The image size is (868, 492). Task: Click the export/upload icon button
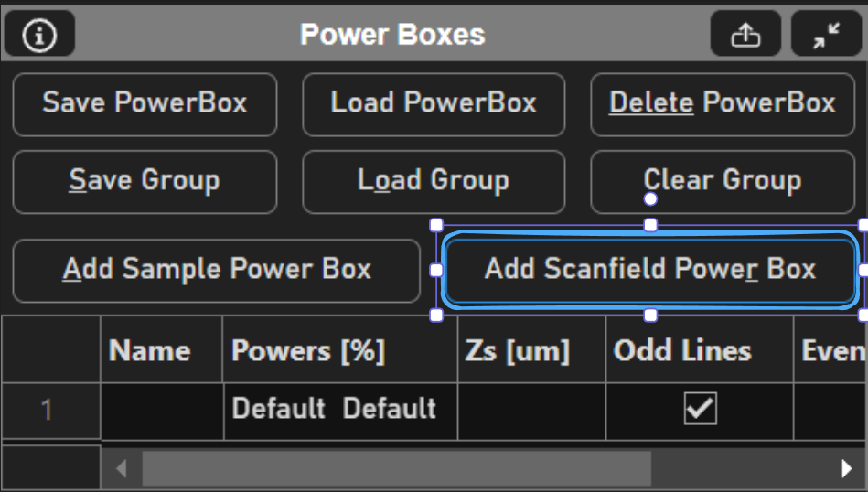click(x=745, y=36)
